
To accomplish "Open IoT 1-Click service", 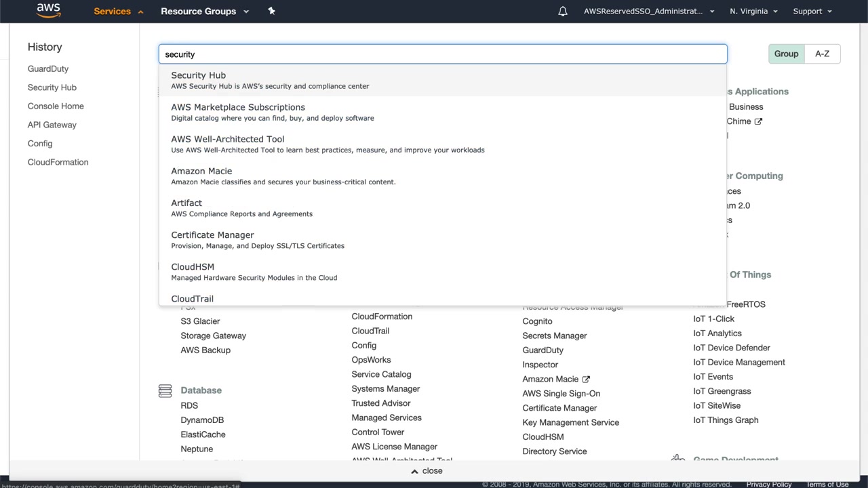I will [x=713, y=319].
